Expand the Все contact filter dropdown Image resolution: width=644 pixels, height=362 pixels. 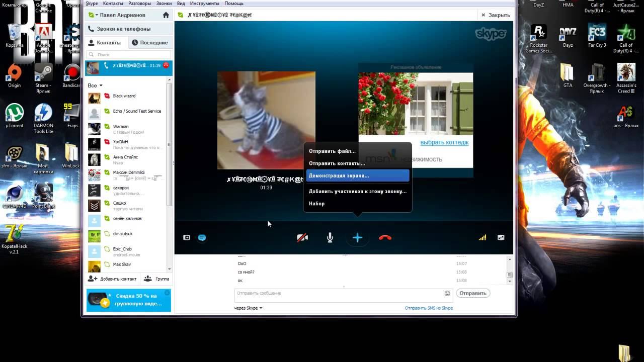(95, 85)
